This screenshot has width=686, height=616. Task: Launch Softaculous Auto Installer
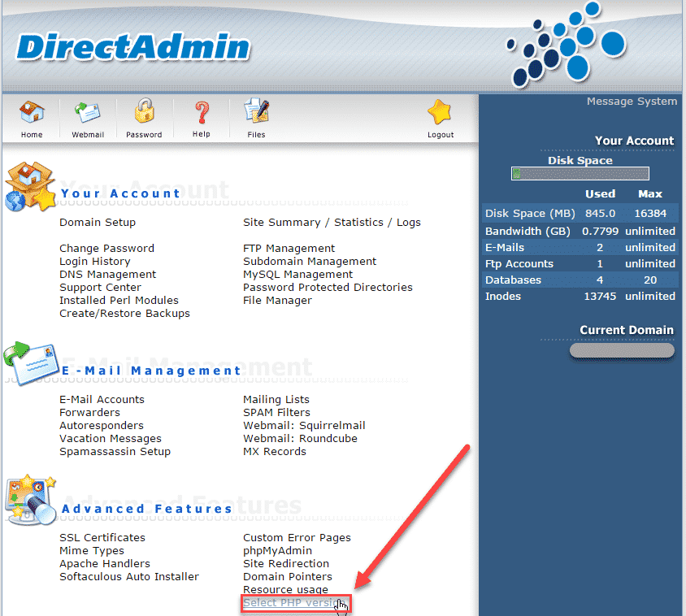tap(129, 577)
